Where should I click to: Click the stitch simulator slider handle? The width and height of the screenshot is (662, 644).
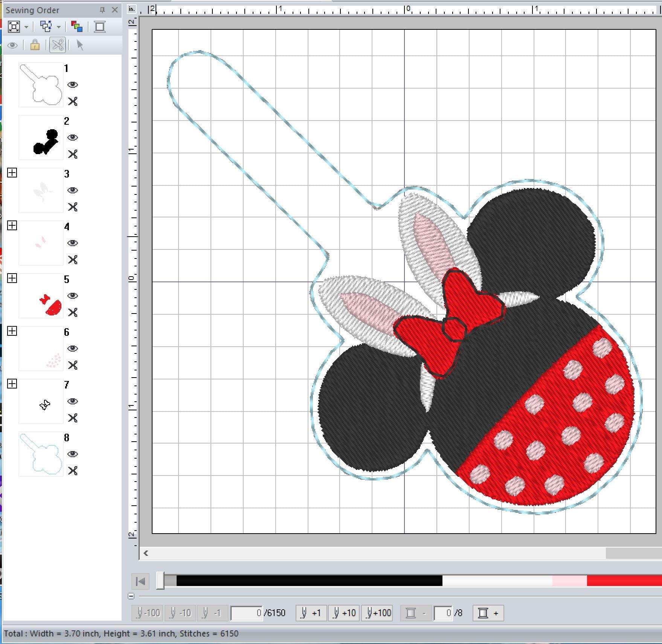point(161,580)
